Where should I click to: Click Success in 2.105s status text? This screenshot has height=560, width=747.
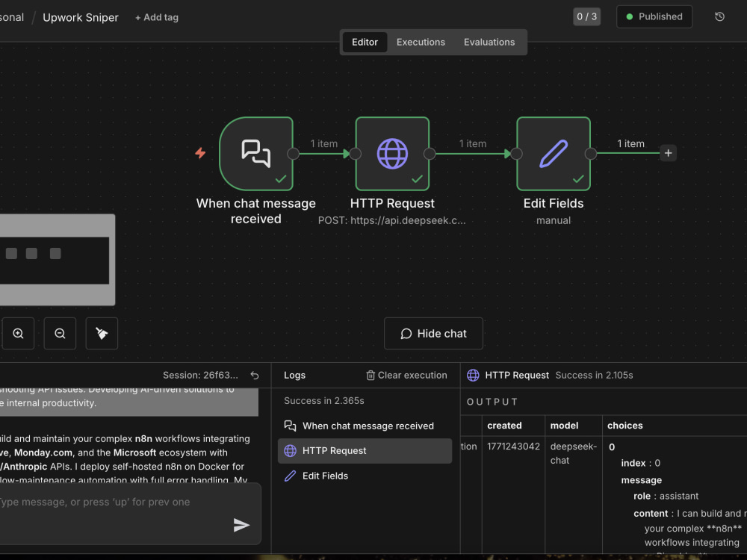(x=594, y=376)
